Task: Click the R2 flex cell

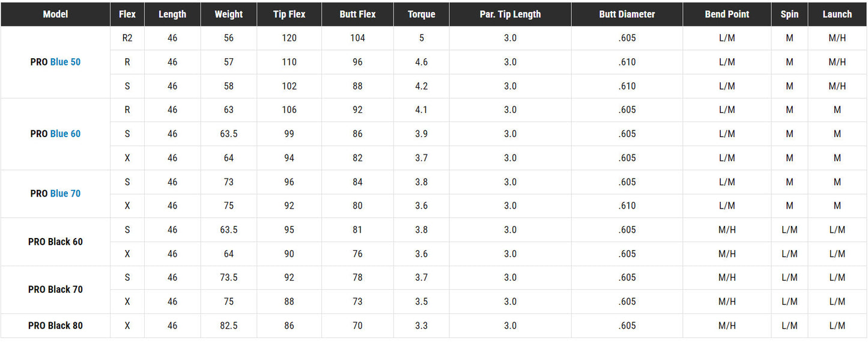Action: pyautogui.click(x=127, y=38)
